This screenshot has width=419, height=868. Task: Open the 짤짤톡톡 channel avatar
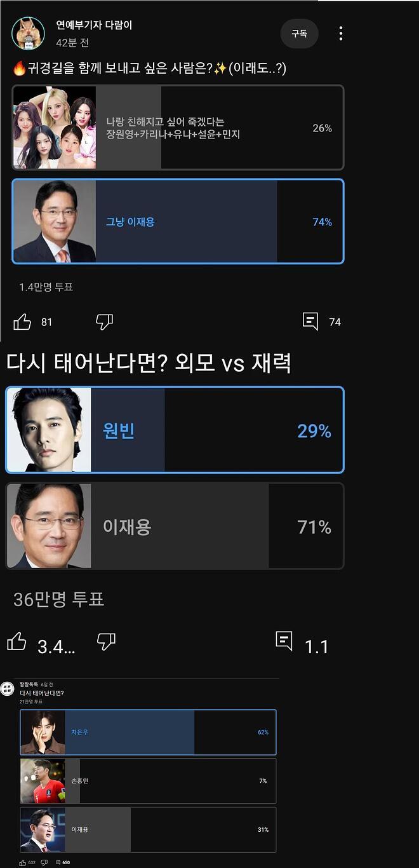click(x=8, y=689)
